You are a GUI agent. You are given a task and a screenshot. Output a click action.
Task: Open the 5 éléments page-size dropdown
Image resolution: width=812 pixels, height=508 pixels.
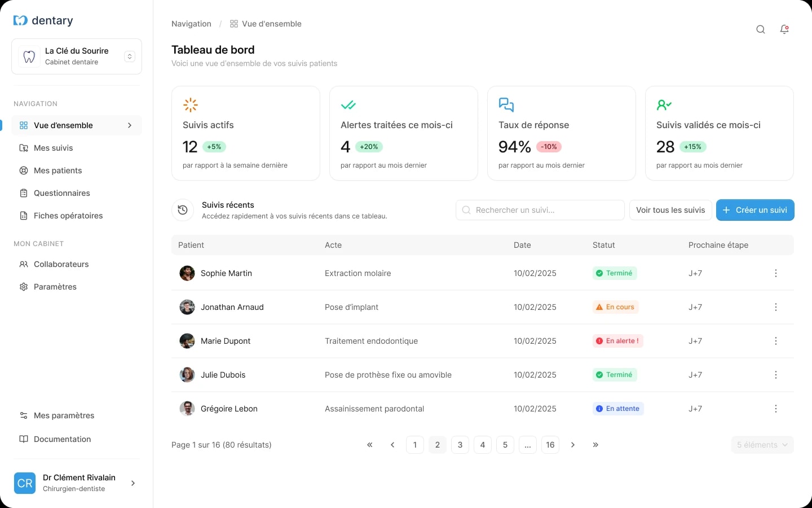coord(762,445)
